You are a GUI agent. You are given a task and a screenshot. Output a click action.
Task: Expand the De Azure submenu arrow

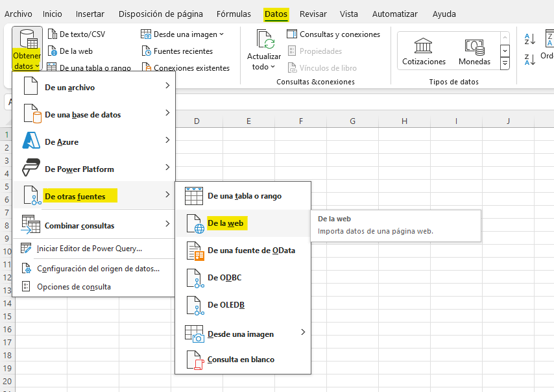pos(167,140)
